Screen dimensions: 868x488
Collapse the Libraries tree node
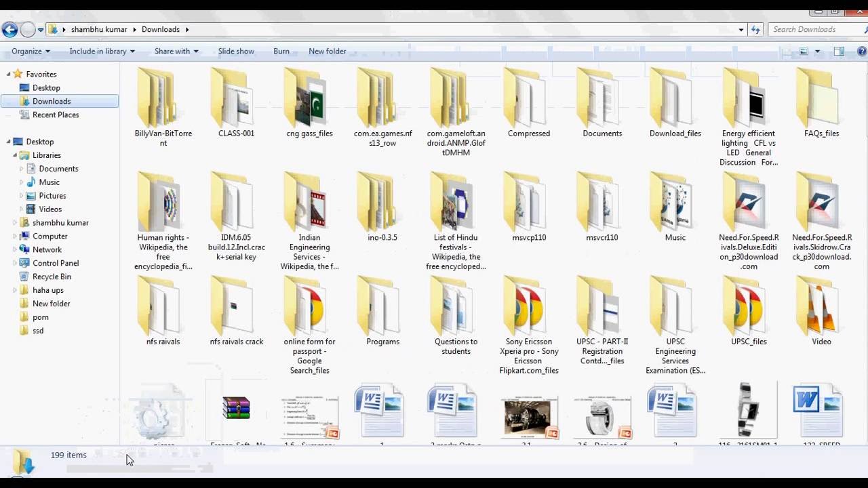(x=15, y=155)
